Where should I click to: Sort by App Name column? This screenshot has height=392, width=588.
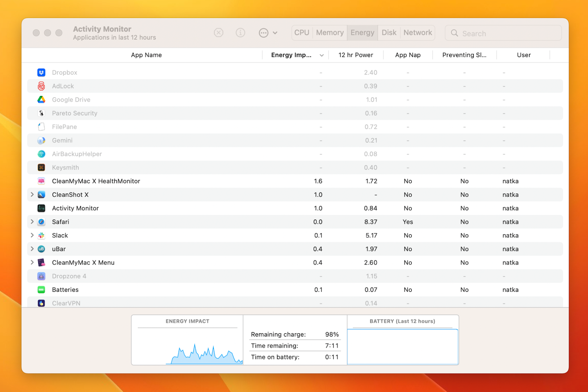146,55
